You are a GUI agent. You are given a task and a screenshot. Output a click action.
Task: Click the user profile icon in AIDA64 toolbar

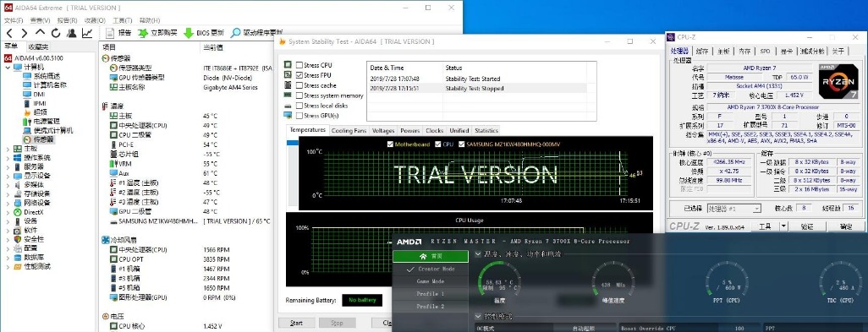(x=71, y=33)
